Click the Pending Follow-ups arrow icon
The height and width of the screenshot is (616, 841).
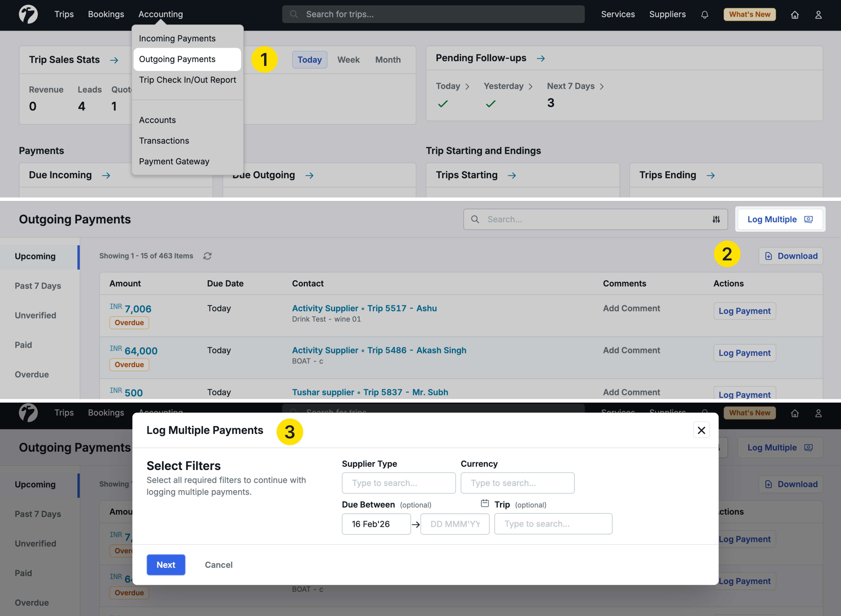[x=541, y=59]
